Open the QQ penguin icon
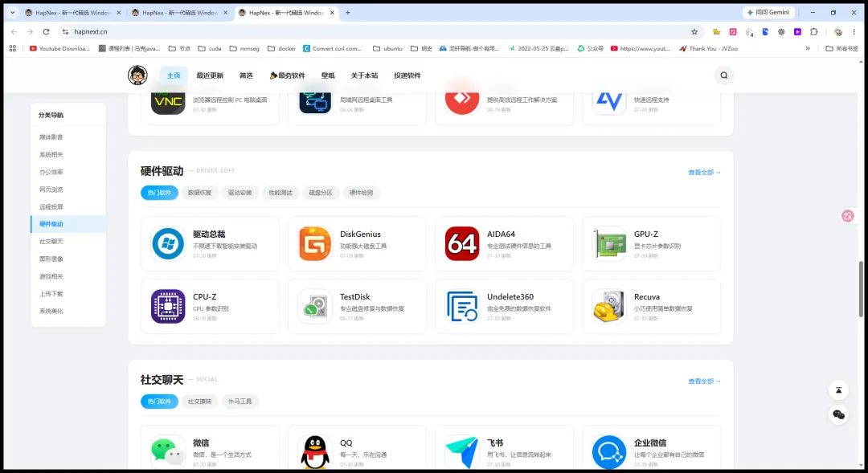 point(315,452)
